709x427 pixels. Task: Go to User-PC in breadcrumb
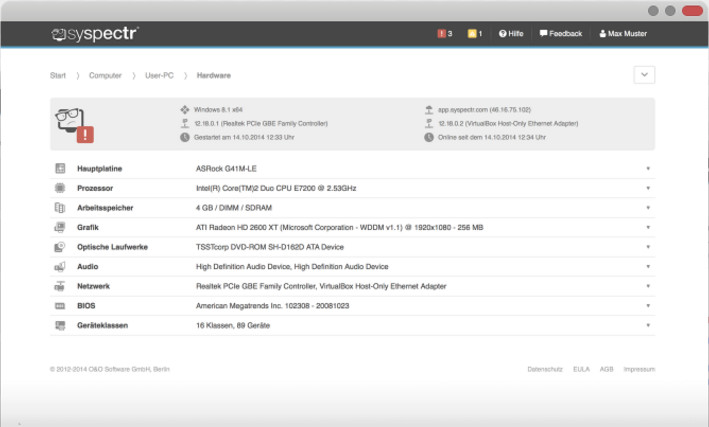pyautogui.click(x=159, y=76)
